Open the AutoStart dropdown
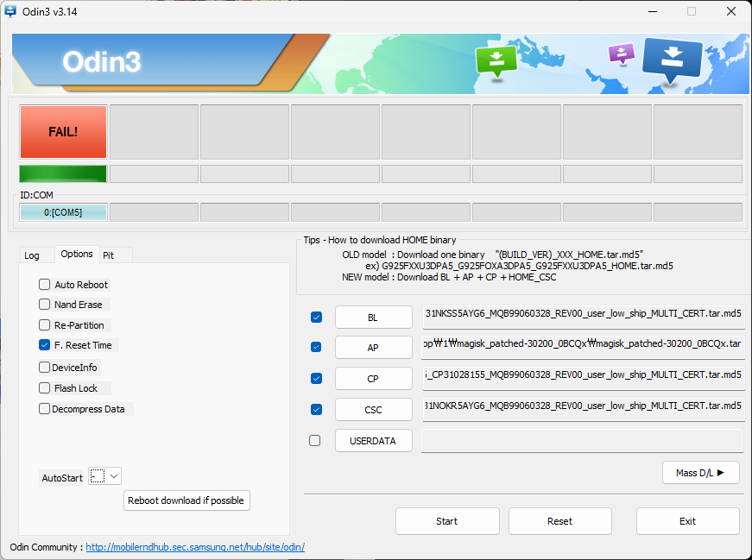752x560 pixels. tap(105, 476)
